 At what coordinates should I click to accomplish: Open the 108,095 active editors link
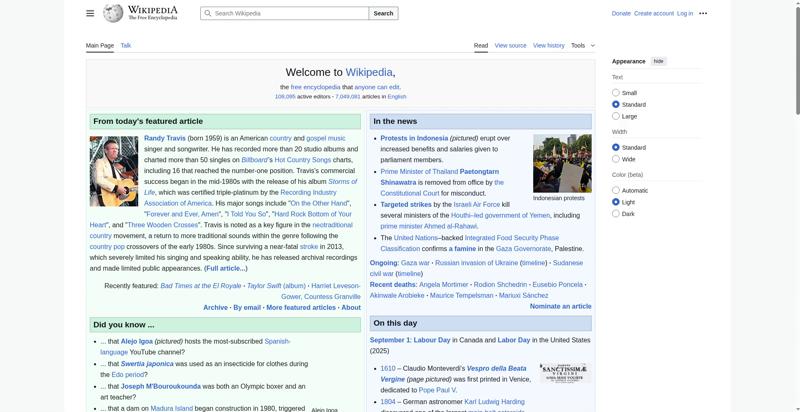285,96
